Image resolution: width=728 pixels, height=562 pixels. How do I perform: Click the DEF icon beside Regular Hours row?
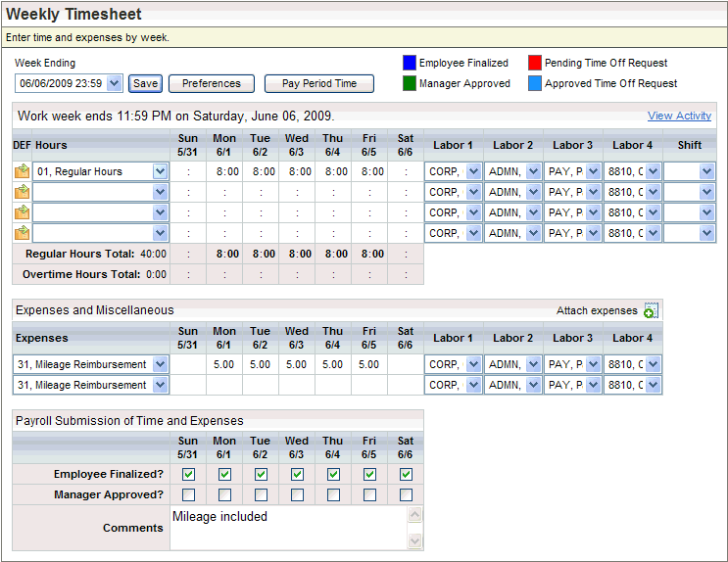22,171
